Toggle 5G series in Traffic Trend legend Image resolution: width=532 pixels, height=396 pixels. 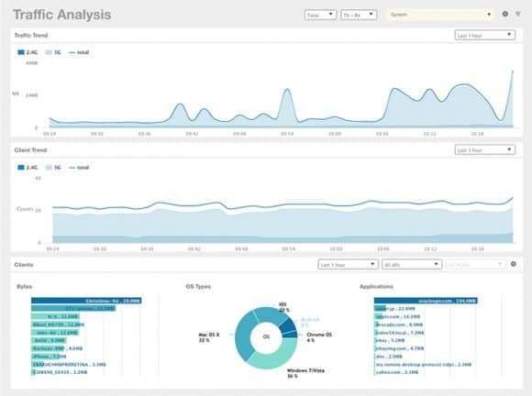(53, 52)
